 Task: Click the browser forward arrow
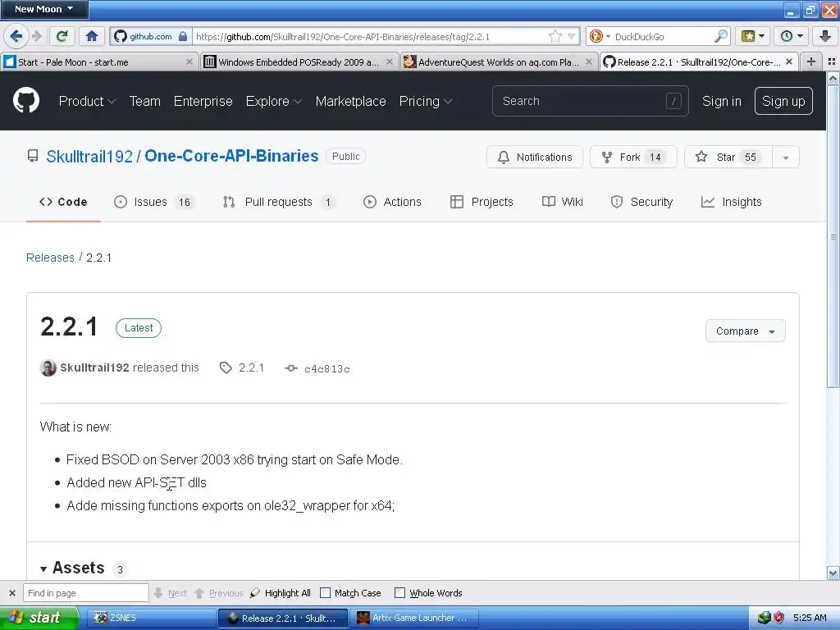36,36
